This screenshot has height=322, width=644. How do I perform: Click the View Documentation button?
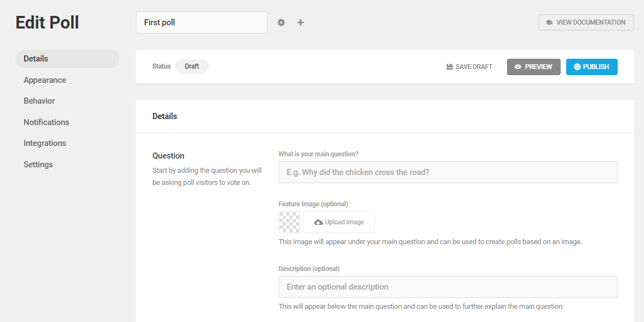pos(586,22)
